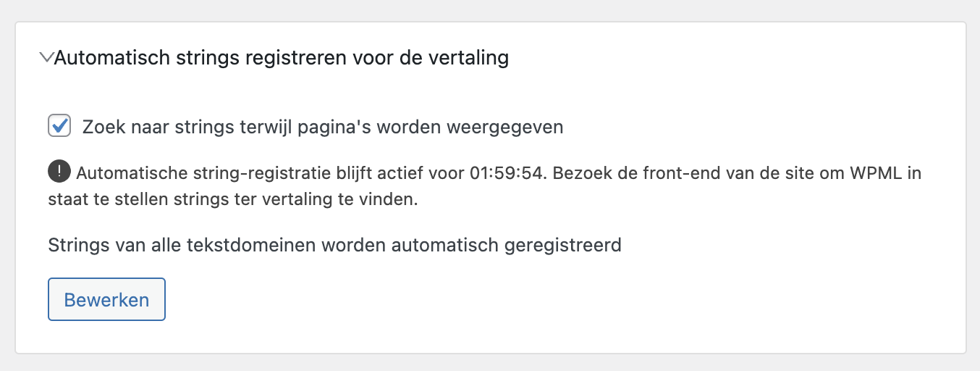Click Strings van alle tekstdomeinen status line

point(335,246)
